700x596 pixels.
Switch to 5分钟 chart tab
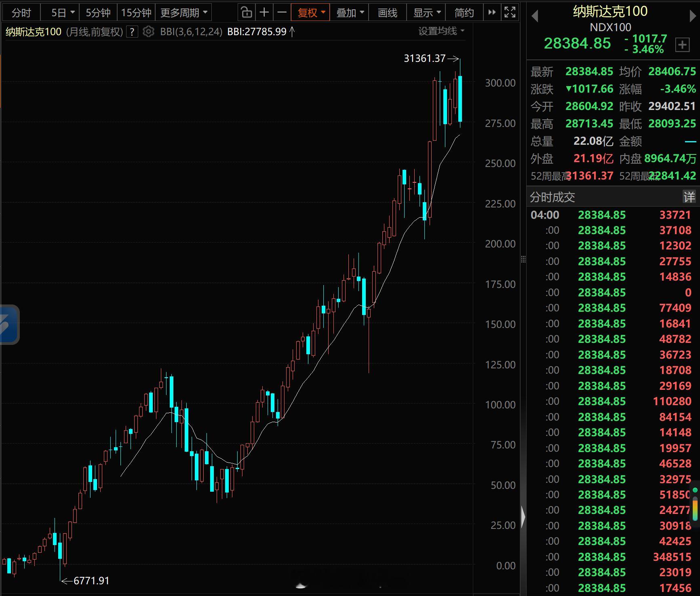coord(98,13)
